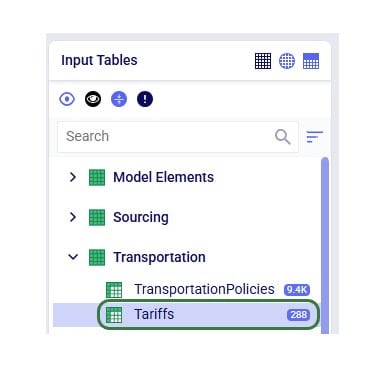The height and width of the screenshot is (366, 384).
Task: Click the globe map view icon
Action: 287,61
